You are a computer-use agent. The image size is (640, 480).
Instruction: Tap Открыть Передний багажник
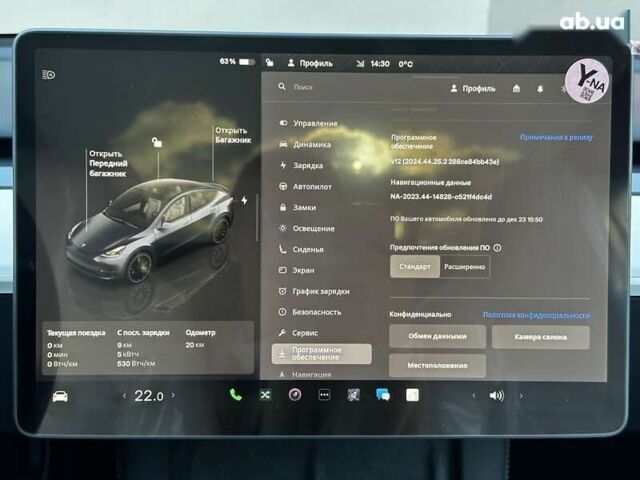click(108, 164)
